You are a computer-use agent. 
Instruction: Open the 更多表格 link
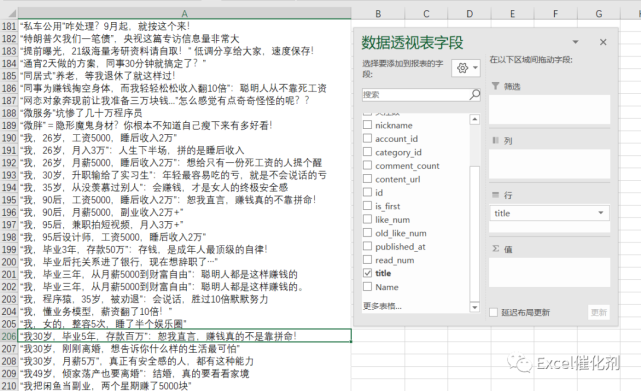[382, 306]
